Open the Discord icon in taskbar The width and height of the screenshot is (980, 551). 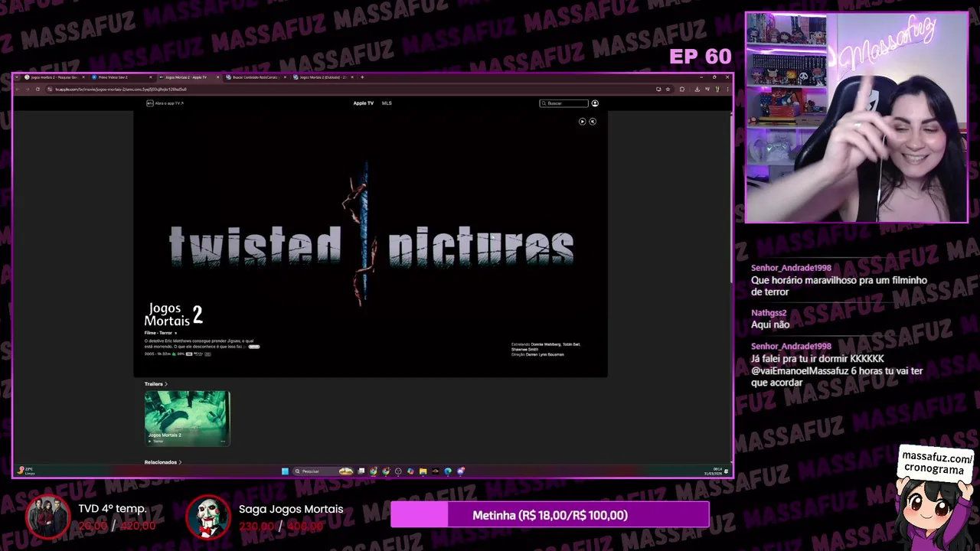click(460, 471)
